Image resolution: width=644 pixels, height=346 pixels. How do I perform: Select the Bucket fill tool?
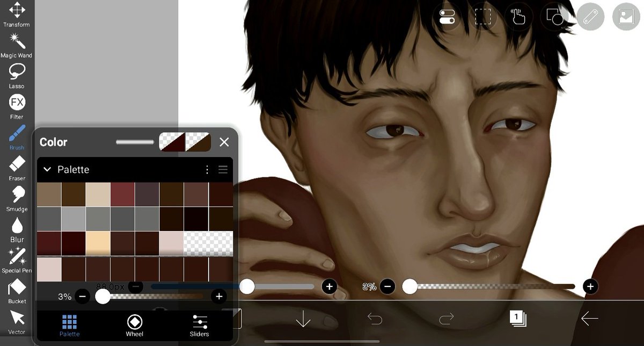(17, 291)
